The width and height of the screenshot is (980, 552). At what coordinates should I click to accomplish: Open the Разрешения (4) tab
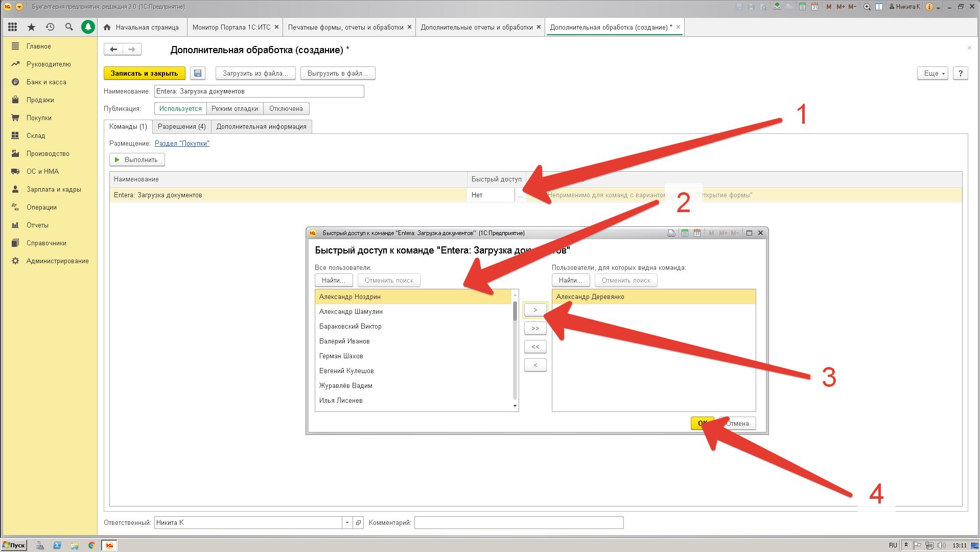tap(182, 126)
